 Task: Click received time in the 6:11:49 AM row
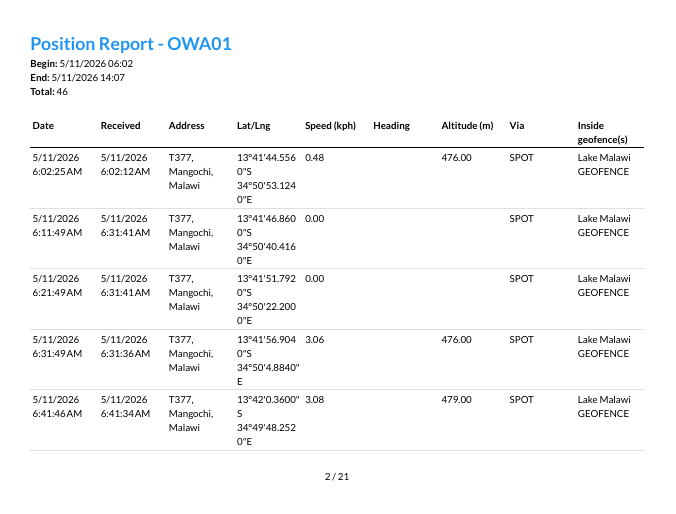click(125, 226)
